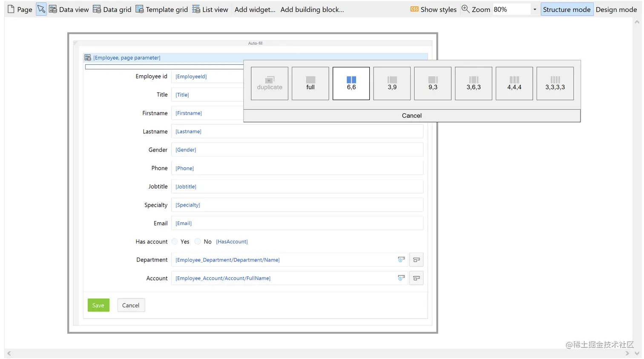The image size is (644, 359).
Task: Choose the 6,6 column layout
Action: pyautogui.click(x=351, y=84)
